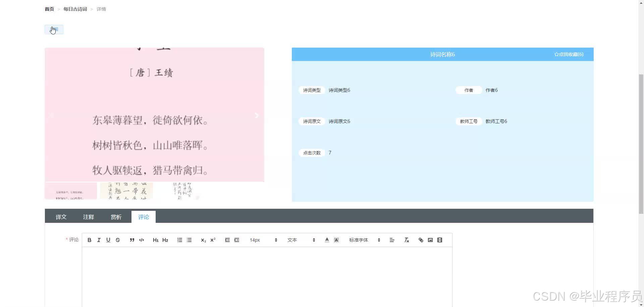
Task: Click the page vertical scrollbar
Action: click(x=641, y=144)
